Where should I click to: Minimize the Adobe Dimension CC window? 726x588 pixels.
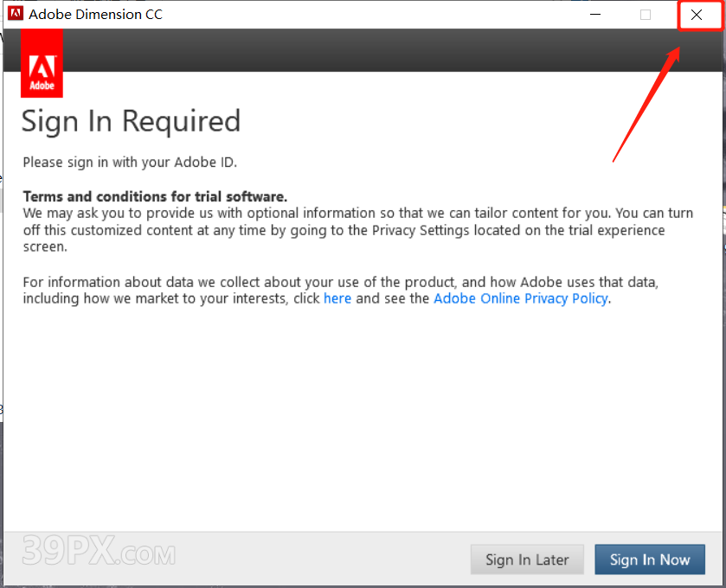pos(595,15)
